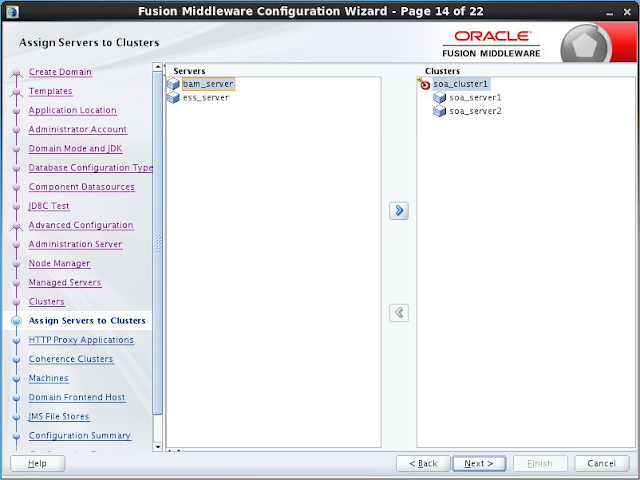Click the wizard icon in title bar

click(x=12, y=11)
